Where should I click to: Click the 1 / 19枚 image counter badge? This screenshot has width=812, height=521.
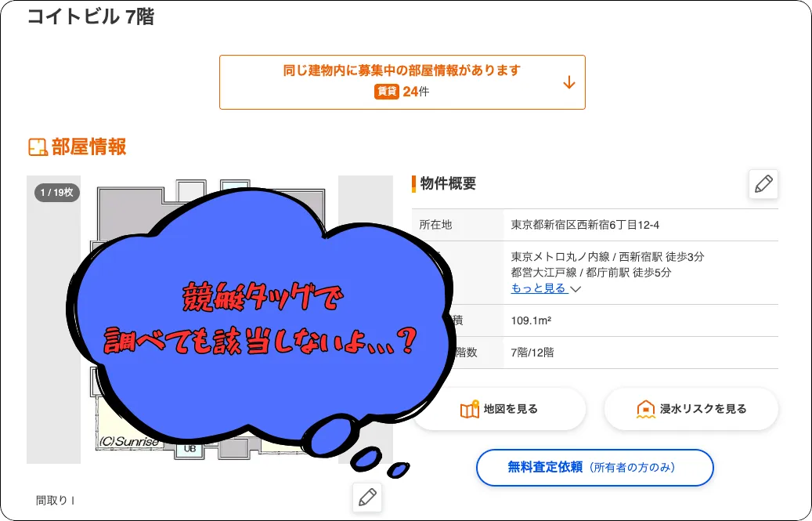coord(57,193)
